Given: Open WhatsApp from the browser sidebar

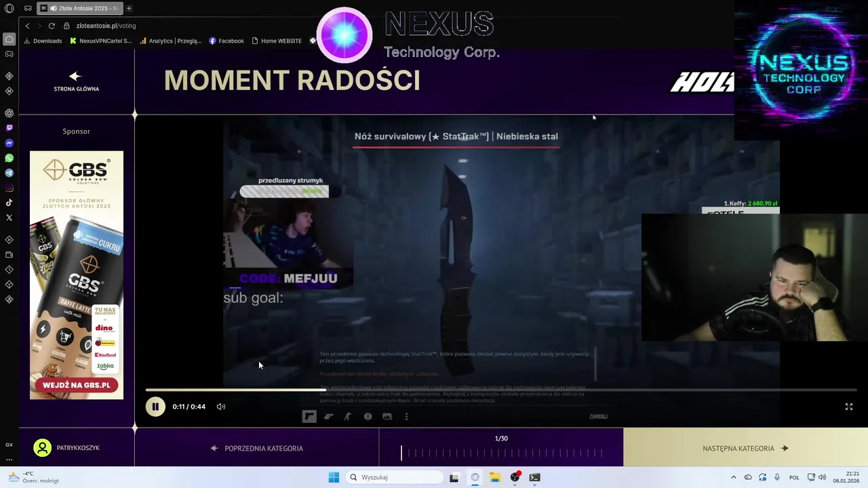Looking at the screenshot, I should pyautogui.click(x=9, y=158).
